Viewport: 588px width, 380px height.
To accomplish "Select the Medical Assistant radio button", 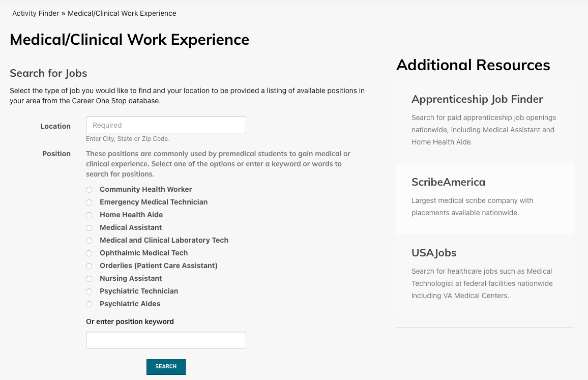I will (89, 227).
